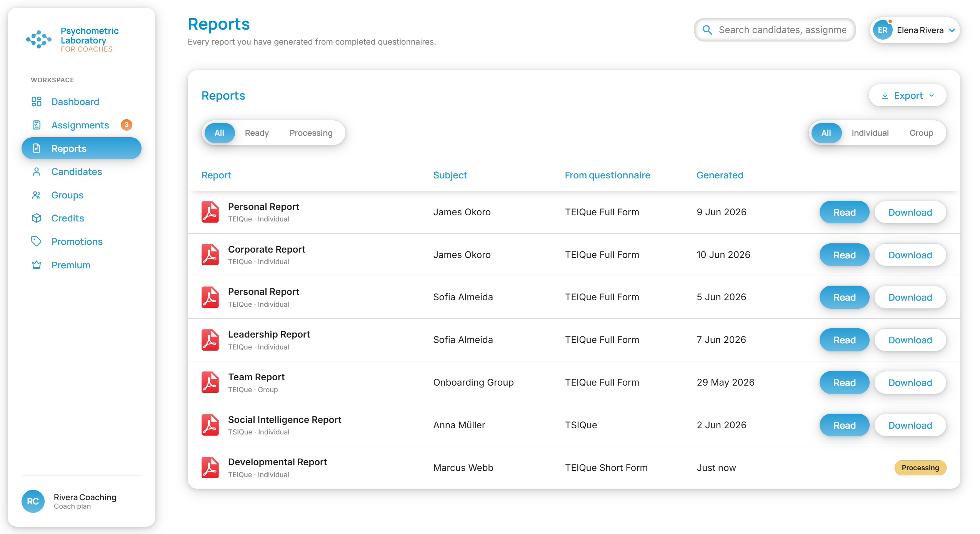
Task: Select the All status filter
Action: (219, 133)
